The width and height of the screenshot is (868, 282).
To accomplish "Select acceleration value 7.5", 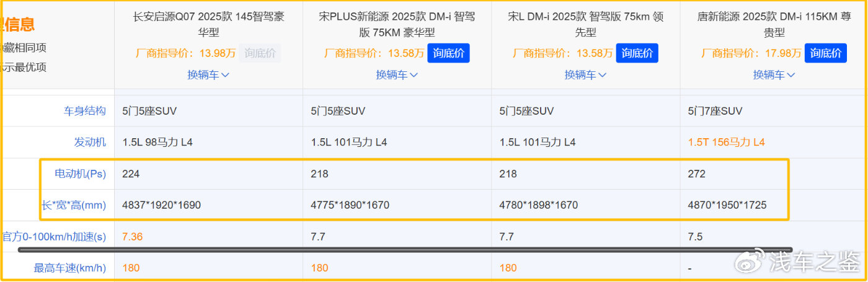I will pyautogui.click(x=695, y=237).
